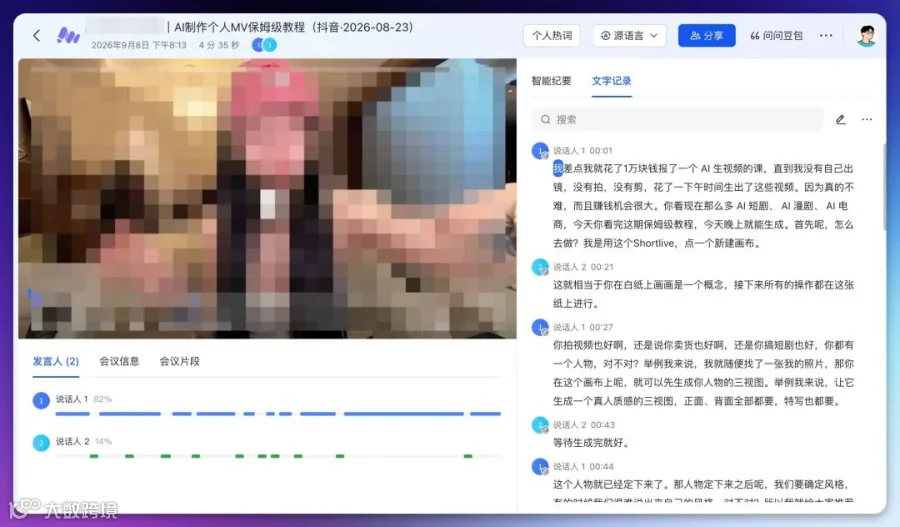Click the 00:27 timestamp label
This screenshot has width=900, height=527.
(x=601, y=328)
